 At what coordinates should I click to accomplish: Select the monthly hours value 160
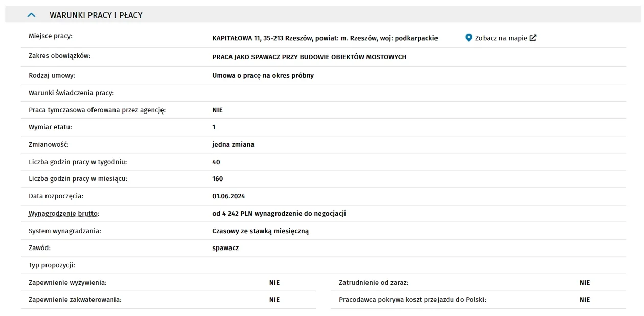point(218,179)
